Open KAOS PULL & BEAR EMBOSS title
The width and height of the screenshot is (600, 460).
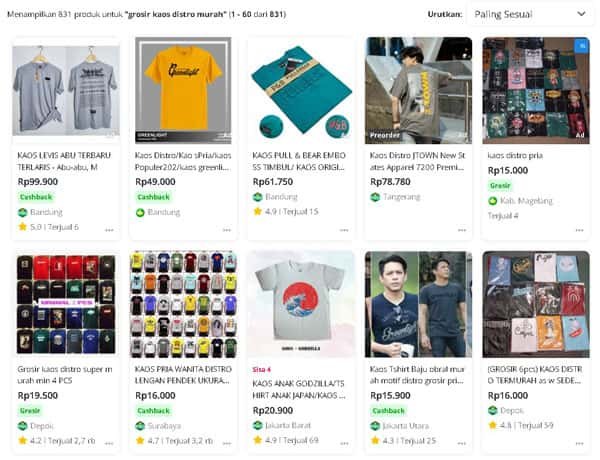coord(299,161)
